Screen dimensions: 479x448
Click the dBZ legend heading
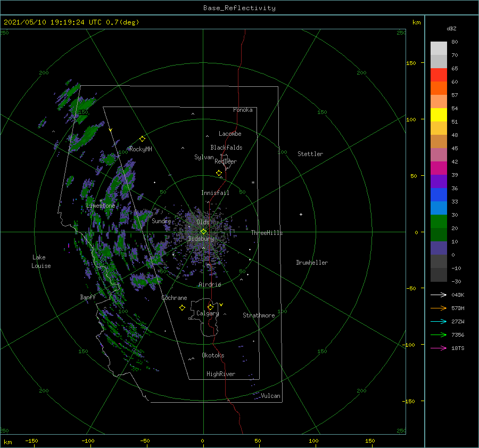[x=451, y=28]
